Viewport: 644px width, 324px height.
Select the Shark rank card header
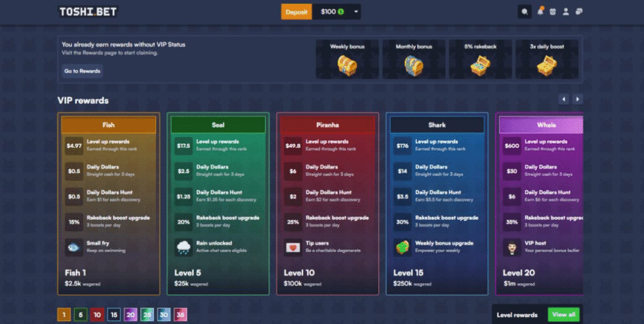point(436,125)
